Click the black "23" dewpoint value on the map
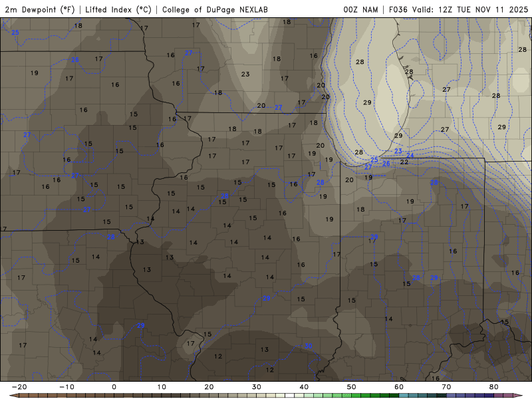 pyautogui.click(x=245, y=74)
